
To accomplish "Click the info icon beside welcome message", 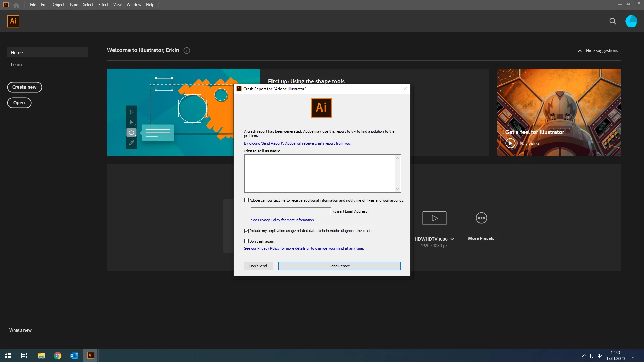I will pos(187,50).
